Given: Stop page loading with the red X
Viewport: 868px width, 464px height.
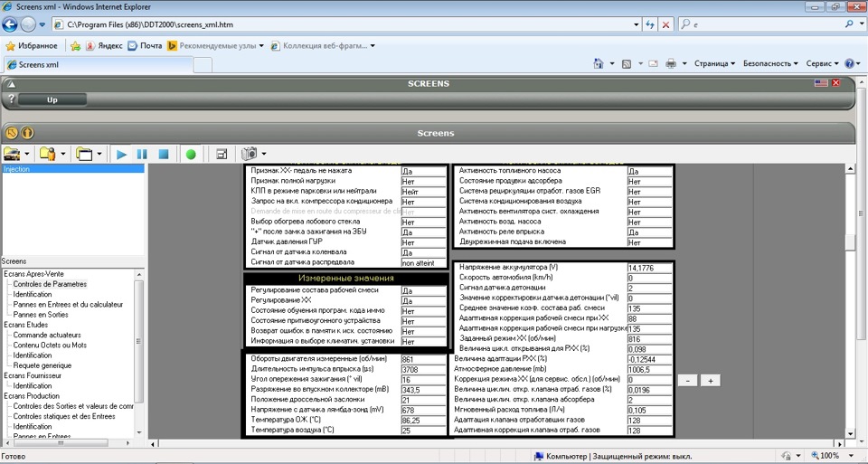Looking at the screenshot, I should tap(666, 24).
